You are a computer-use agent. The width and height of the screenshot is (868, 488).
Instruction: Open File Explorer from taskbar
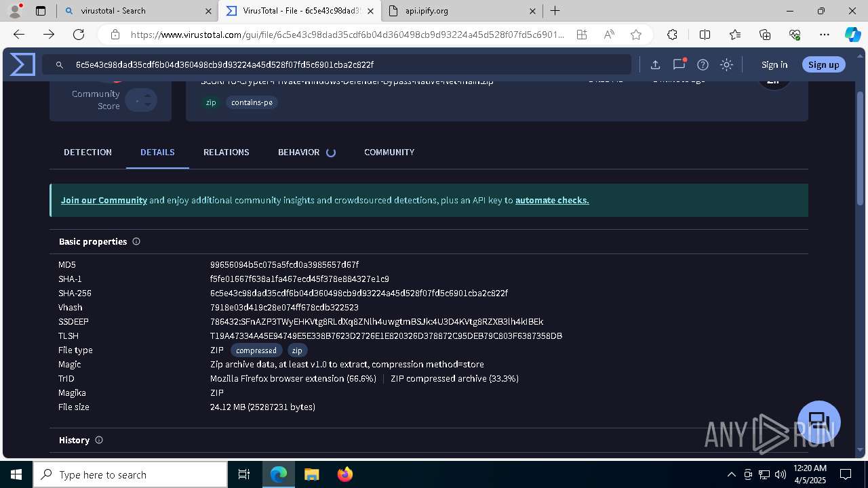(x=311, y=474)
